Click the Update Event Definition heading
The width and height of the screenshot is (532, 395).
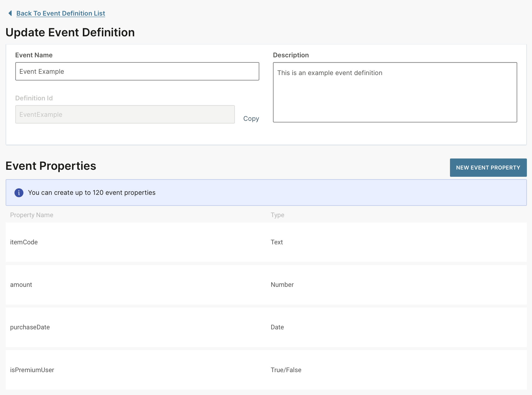click(x=70, y=32)
